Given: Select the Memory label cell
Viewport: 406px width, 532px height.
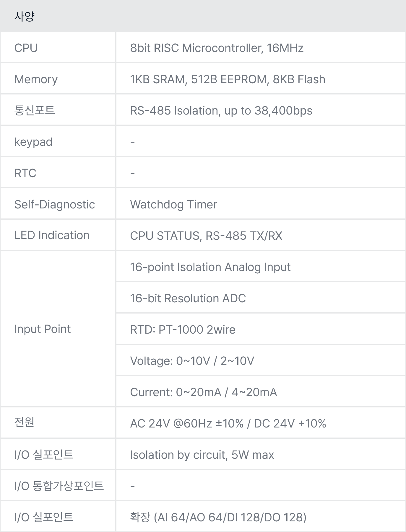Looking at the screenshot, I should (x=58, y=79).
